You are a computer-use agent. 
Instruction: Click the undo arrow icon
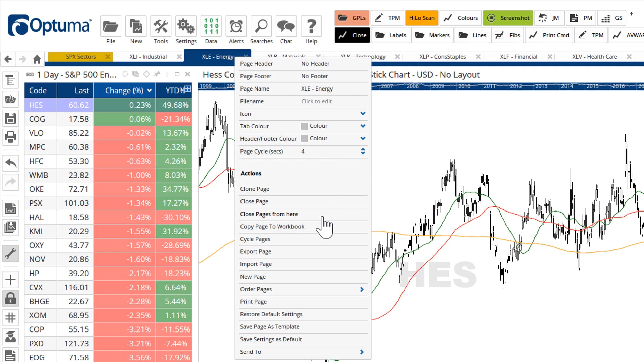[x=10, y=164]
